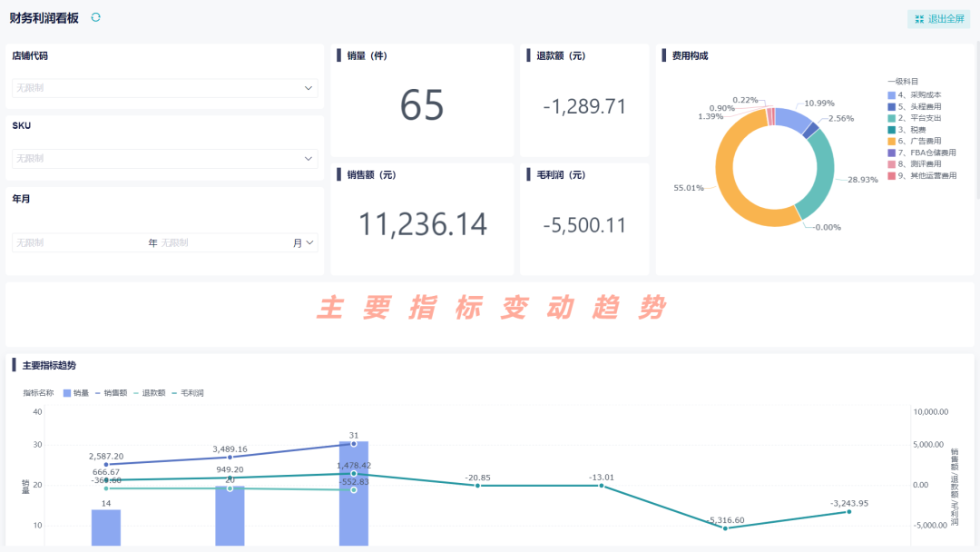Click the 10.99% percentage label

coord(819,103)
